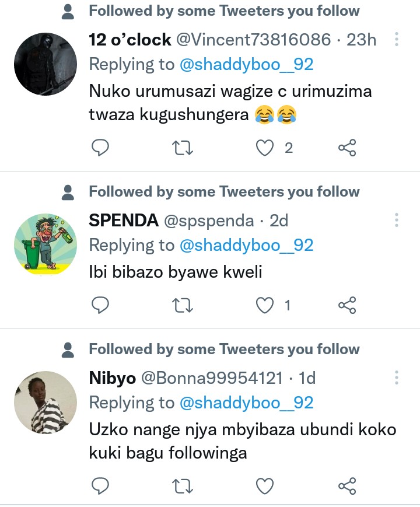The image size is (420, 507).
Task: Open more options menu on Nibyo's tweet
Action: 397,377
